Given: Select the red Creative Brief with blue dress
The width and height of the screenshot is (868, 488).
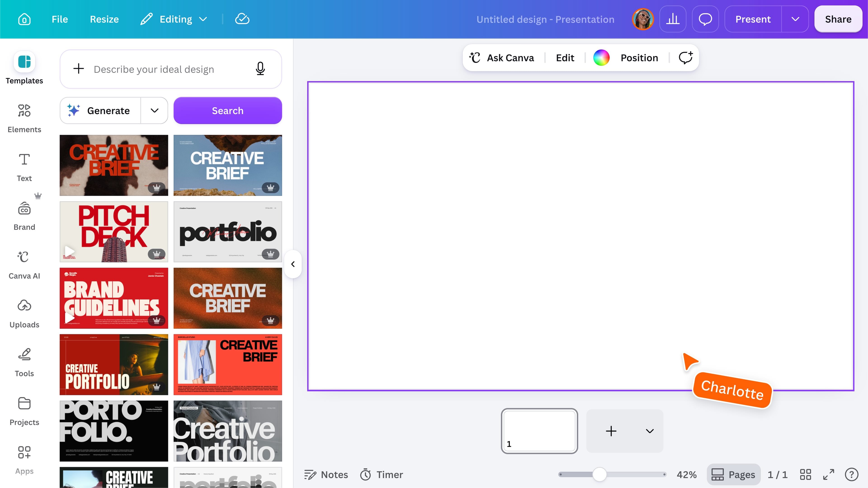Looking at the screenshot, I should coord(227,364).
